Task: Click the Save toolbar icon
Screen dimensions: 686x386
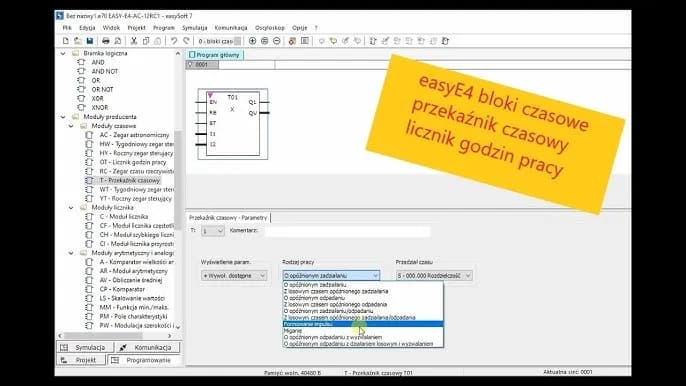Action: (x=90, y=41)
